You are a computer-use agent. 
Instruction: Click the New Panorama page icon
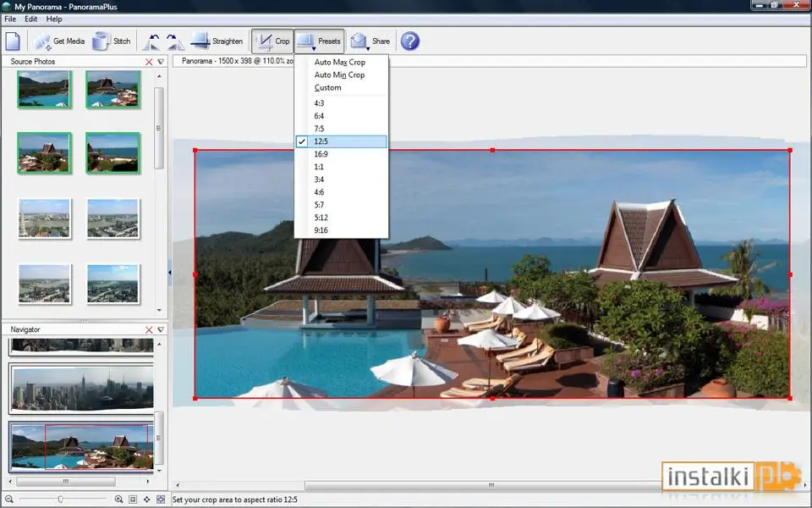[x=13, y=41]
